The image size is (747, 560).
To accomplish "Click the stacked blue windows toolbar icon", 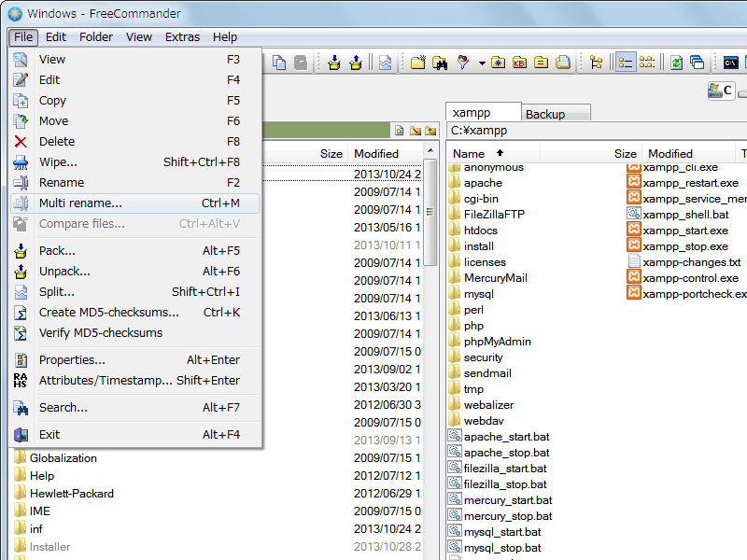I will pos(698,63).
